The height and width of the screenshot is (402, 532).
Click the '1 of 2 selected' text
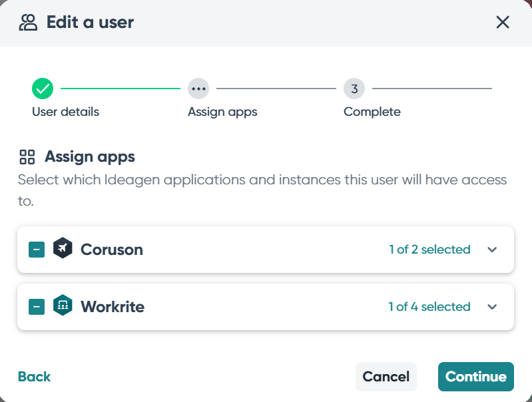429,250
